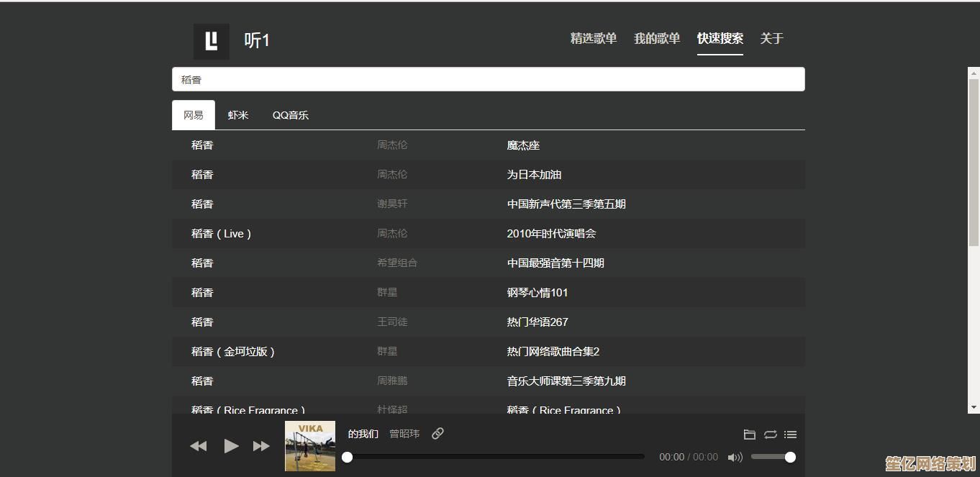Click the song source link icon
Viewport: 980px width, 477px height.
click(x=437, y=433)
